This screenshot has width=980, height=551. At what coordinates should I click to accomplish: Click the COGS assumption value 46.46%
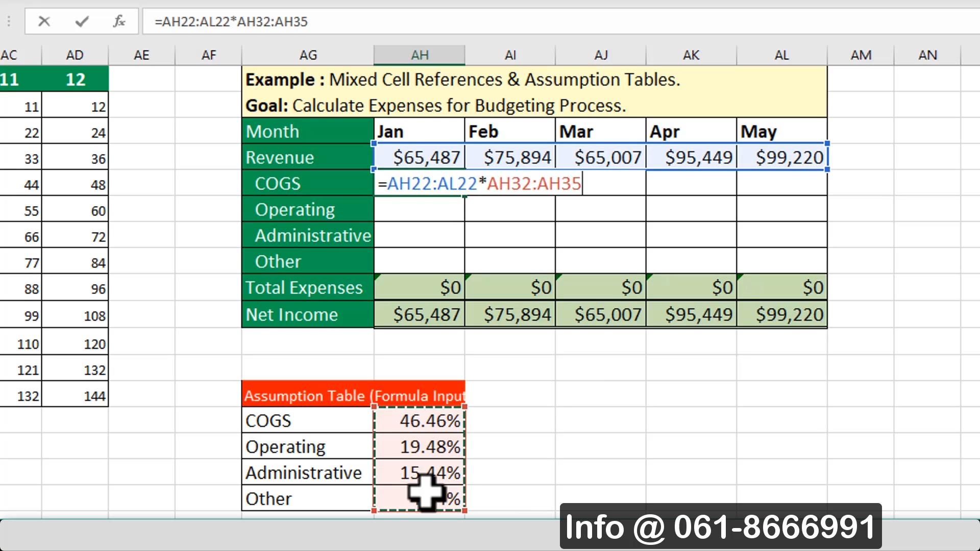point(420,420)
